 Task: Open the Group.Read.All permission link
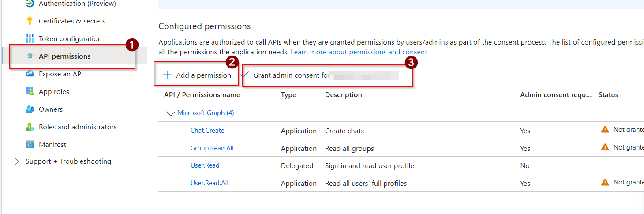tap(212, 148)
